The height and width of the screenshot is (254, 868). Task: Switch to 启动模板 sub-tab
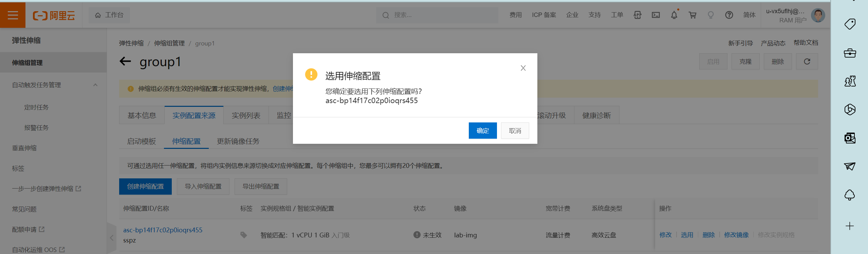click(x=142, y=141)
